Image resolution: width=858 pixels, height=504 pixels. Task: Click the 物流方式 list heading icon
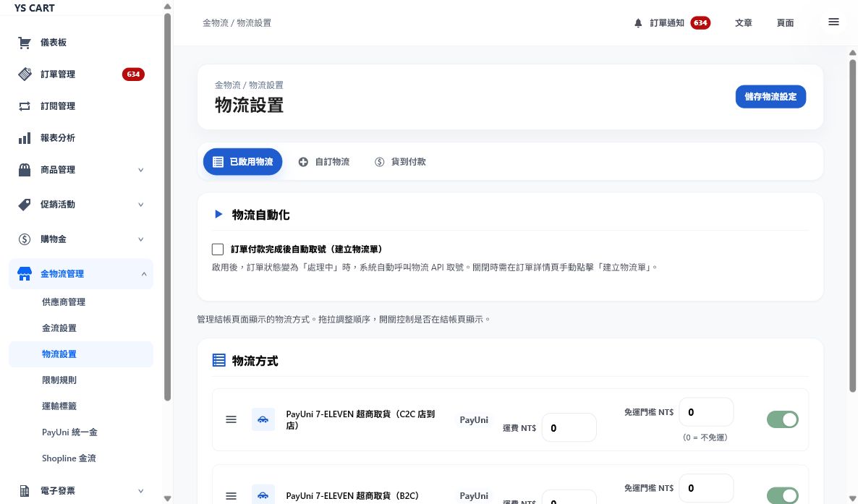pos(219,360)
